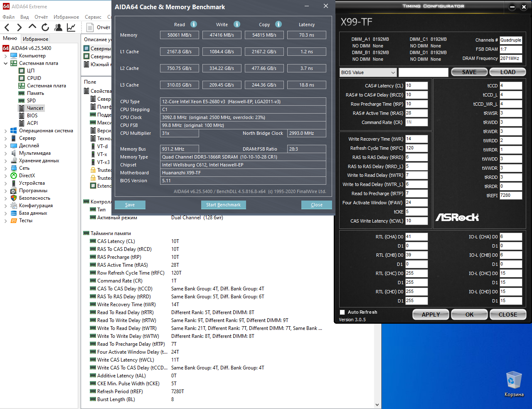Click Save in benchmark window
The width and height of the screenshot is (532, 409).
(x=130, y=205)
